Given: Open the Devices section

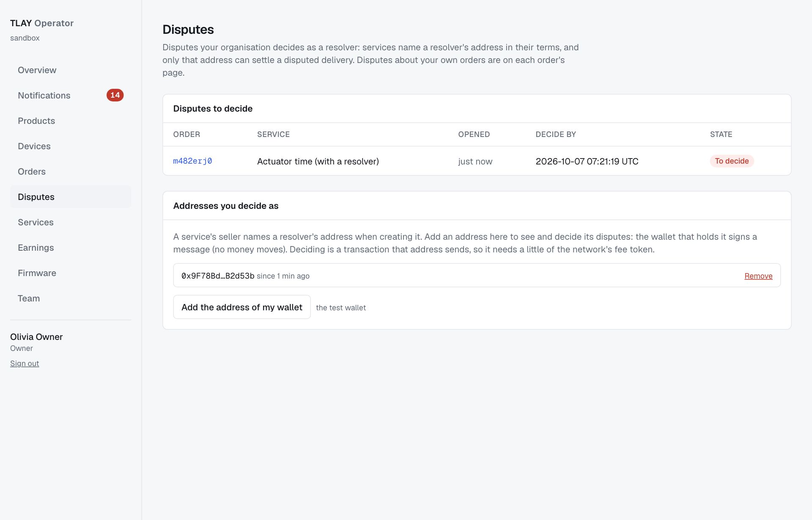Looking at the screenshot, I should click(x=71, y=146).
